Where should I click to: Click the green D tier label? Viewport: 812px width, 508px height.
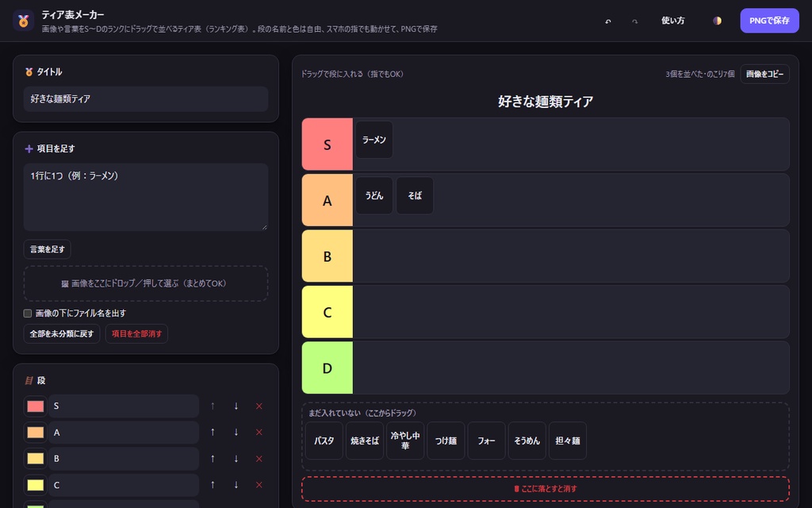tap(327, 368)
